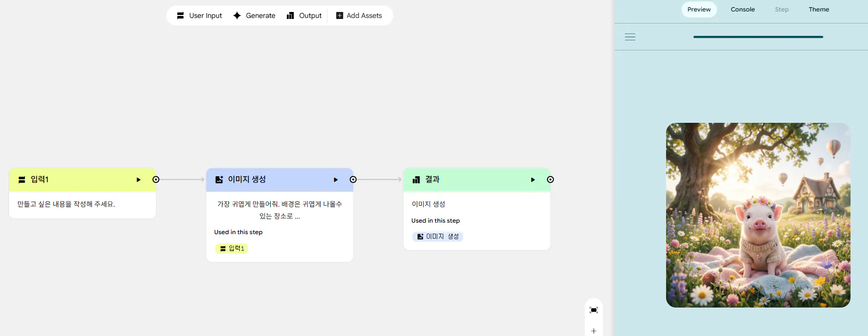Click the 이미지 생성 chip in 결과 node
Screen dimensions: 868x336
click(438, 237)
